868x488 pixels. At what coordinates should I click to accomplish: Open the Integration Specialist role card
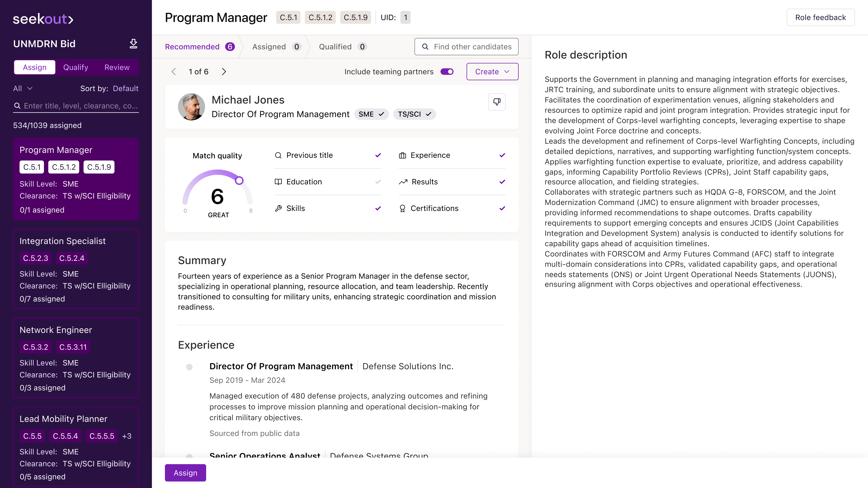[x=76, y=269]
